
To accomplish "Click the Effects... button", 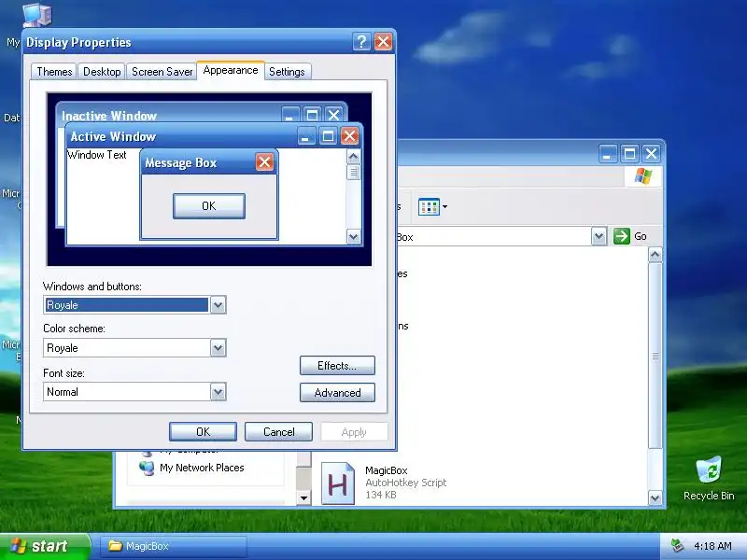I will pos(337,366).
